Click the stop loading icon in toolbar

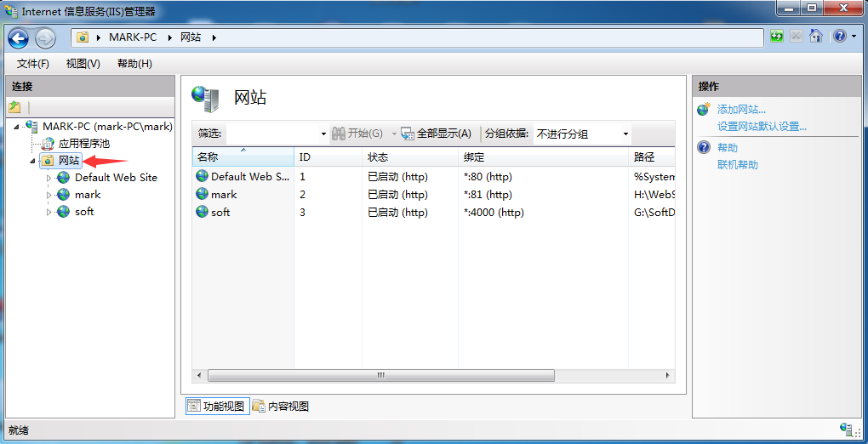[x=796, y=36]
